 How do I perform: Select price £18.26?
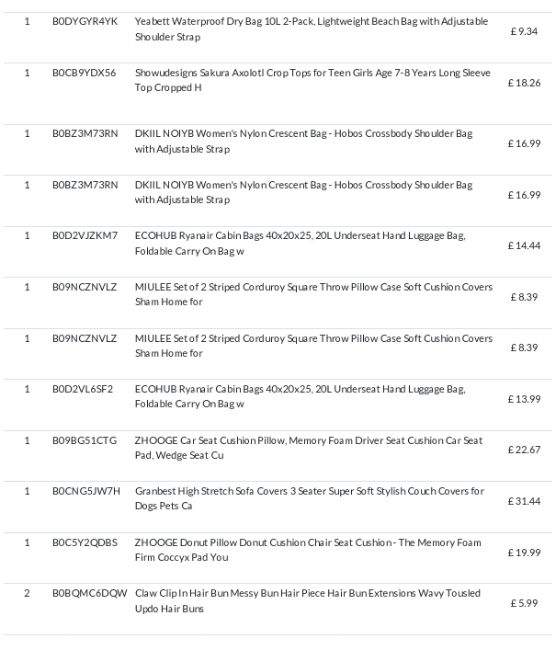point(524,83)
